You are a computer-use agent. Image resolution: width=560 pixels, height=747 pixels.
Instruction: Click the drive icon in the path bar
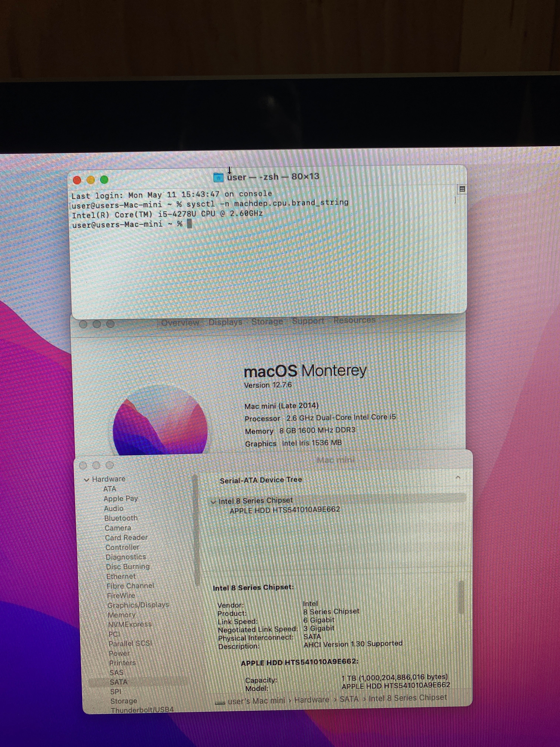coord(220,703)
